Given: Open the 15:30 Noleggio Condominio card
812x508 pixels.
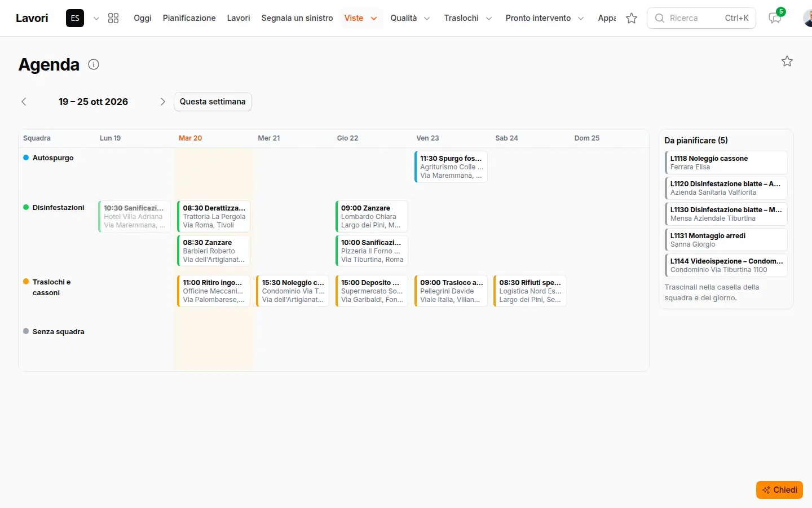Looking at the screenshot, I should [293, 291].
